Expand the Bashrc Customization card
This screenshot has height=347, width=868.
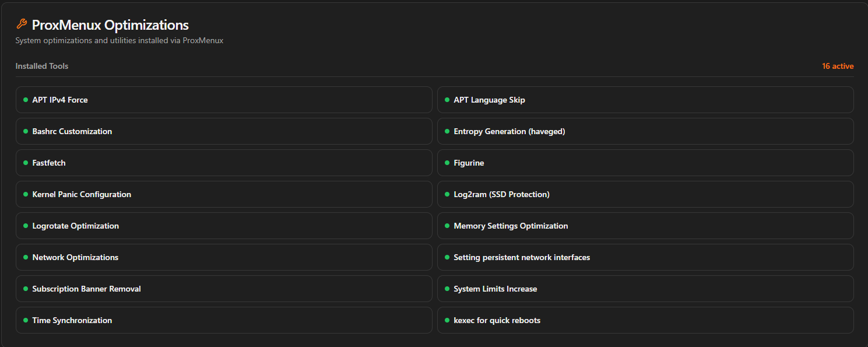(223, 131)
